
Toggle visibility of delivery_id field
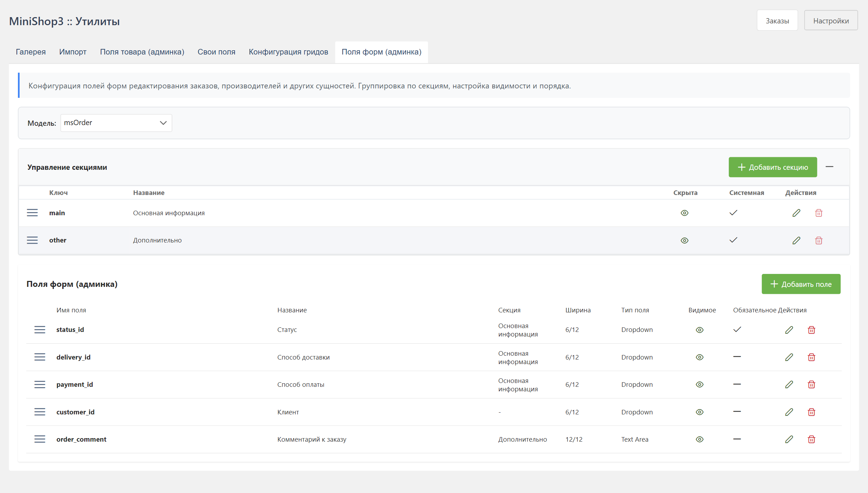click(700, 357)
